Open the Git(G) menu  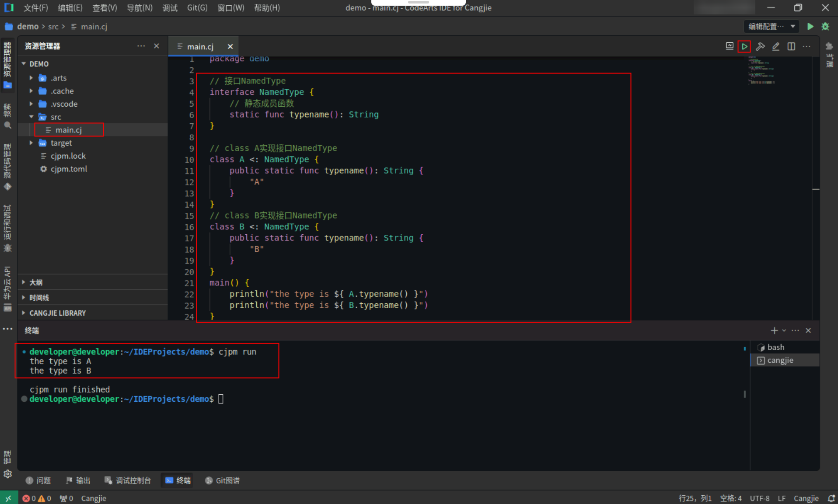tap(197, 8)
